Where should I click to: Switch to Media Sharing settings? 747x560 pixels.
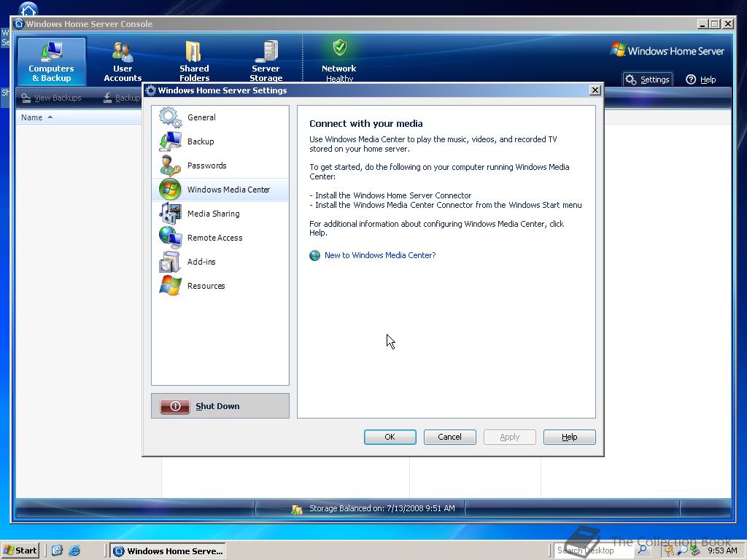tap(214, 213)
